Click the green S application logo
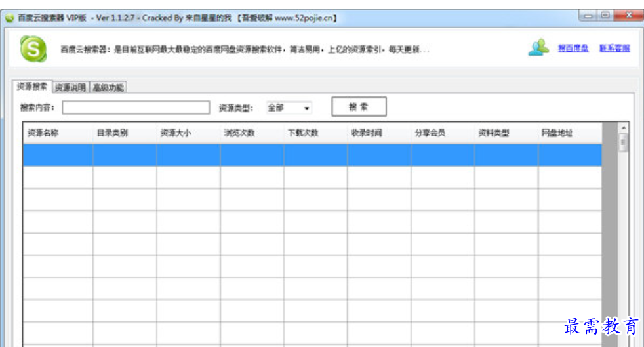The width and height of the screenshot is (644, 347). click(33, 49)
